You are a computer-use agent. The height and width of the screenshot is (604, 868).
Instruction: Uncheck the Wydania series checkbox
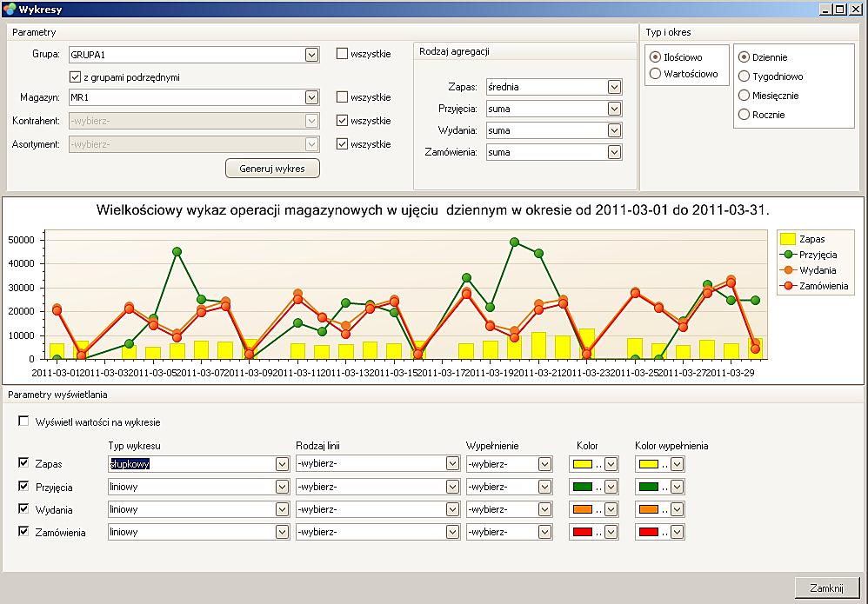(x=23, y=508)
